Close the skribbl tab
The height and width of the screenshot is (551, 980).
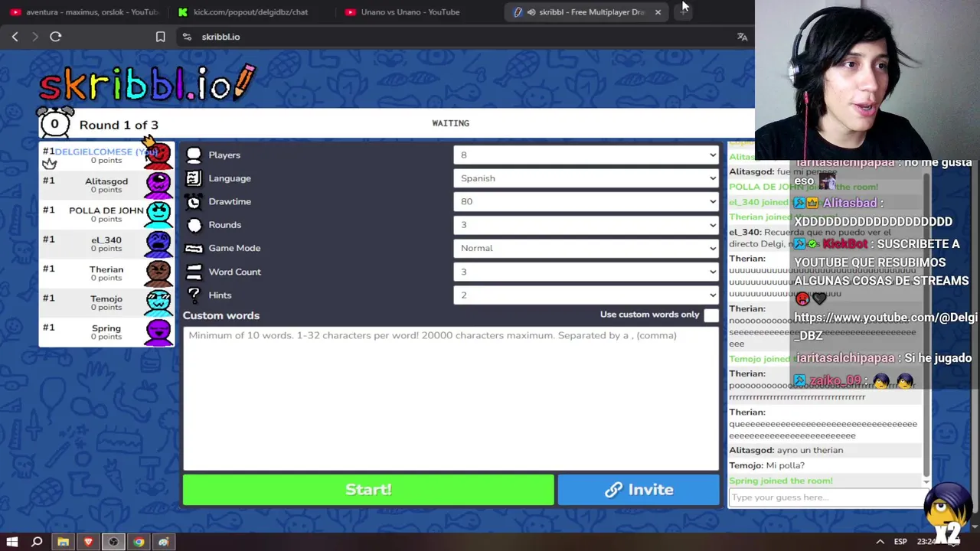tap(658, 11)
